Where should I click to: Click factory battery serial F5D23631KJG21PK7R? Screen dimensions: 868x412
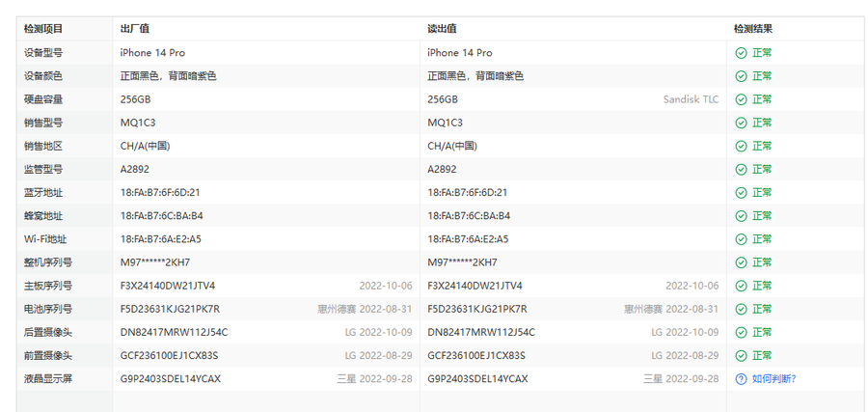[170, 309]
